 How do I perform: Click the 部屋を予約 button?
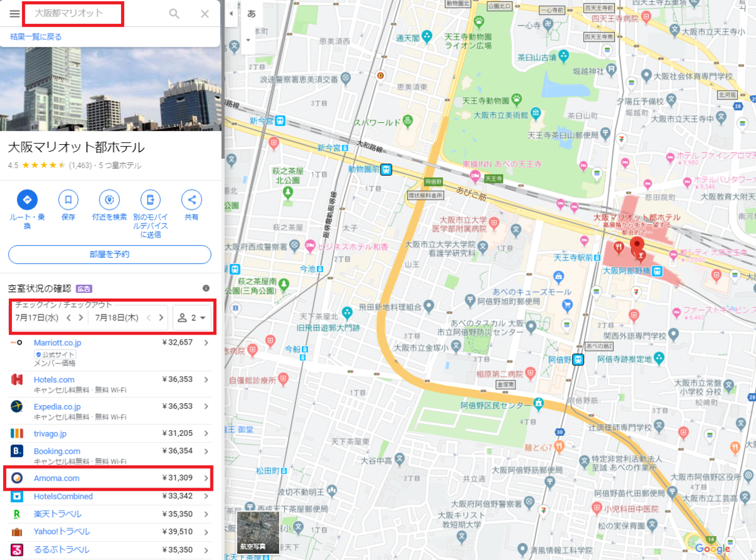[110, 254]
